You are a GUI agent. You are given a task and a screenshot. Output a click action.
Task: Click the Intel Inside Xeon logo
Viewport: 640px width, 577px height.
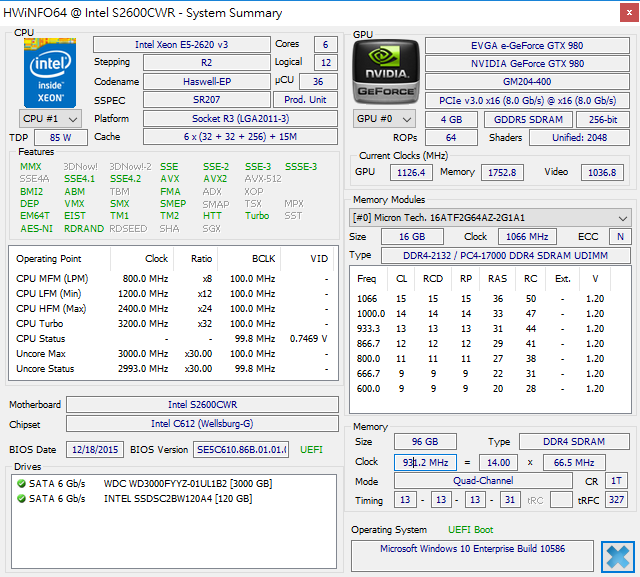[x=50, y=73]
